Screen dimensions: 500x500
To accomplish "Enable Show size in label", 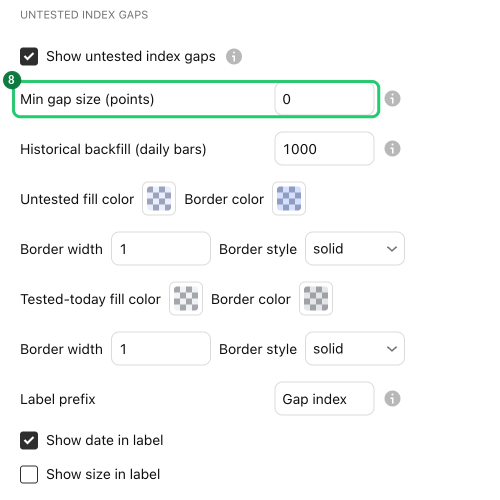I will click(x=29, y=474).
